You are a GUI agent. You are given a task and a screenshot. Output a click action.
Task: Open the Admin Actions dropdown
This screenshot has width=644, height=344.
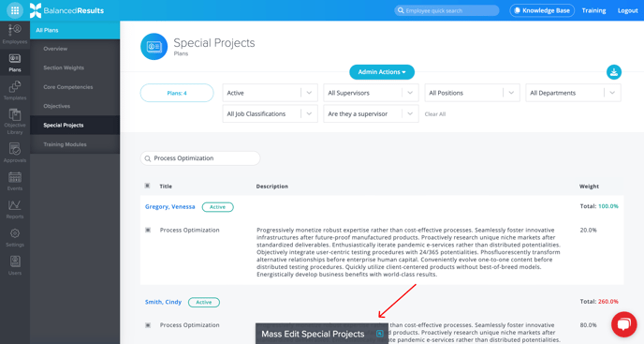click(x=382, y=72)
